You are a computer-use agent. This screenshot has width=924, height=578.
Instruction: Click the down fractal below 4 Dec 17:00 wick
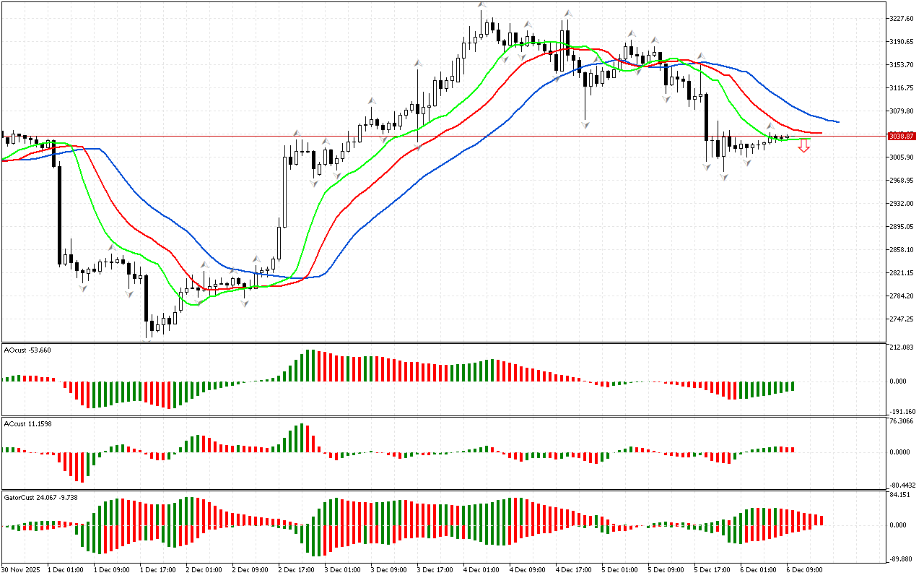(585, 125)
